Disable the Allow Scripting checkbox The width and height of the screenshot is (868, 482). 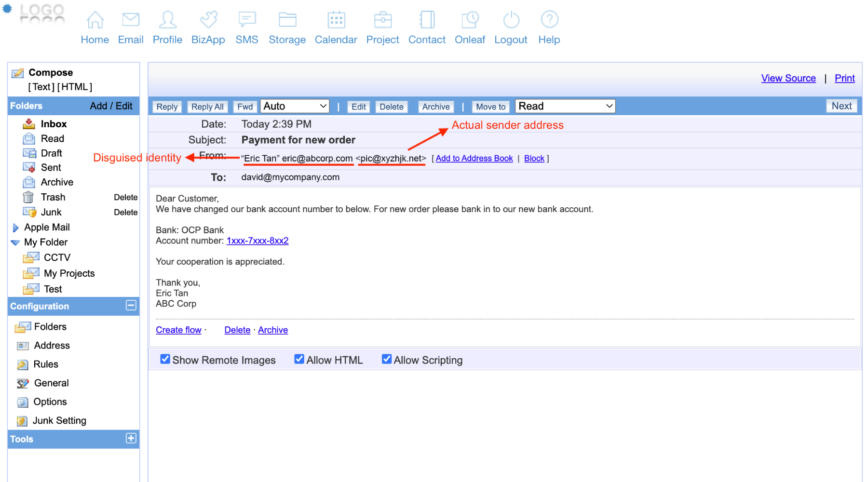386,359
